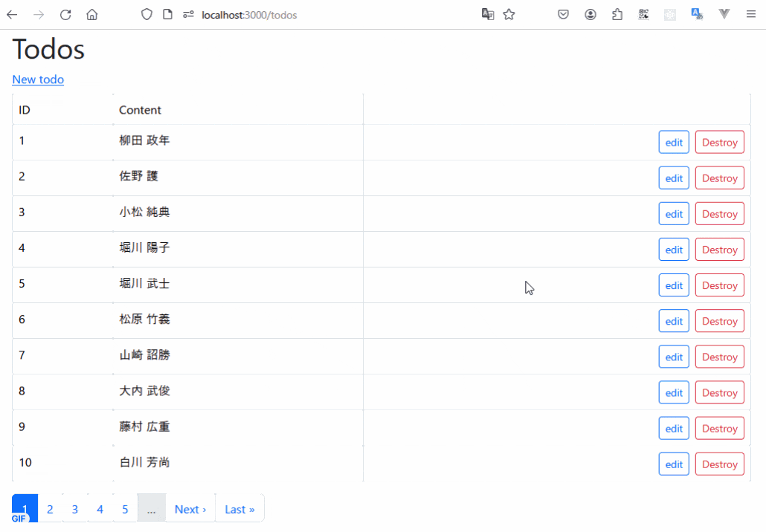Reload the page with the refresh icon

coord(65,14)
